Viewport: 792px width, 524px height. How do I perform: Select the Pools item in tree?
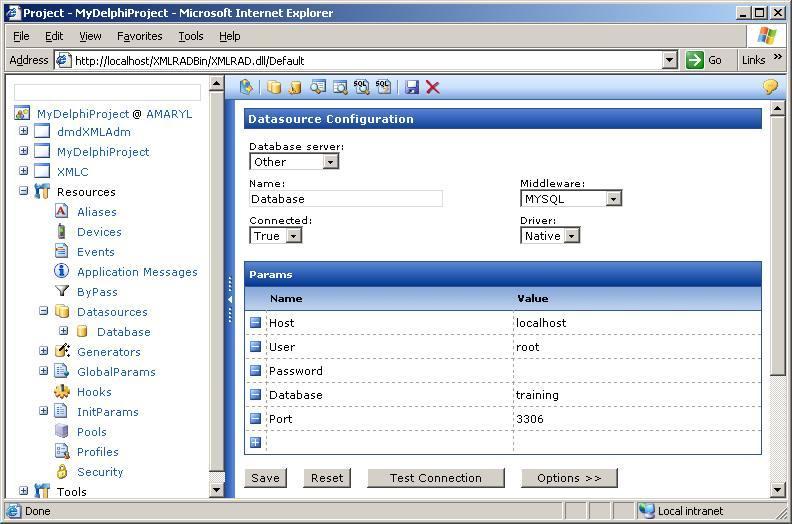(92, 432)
